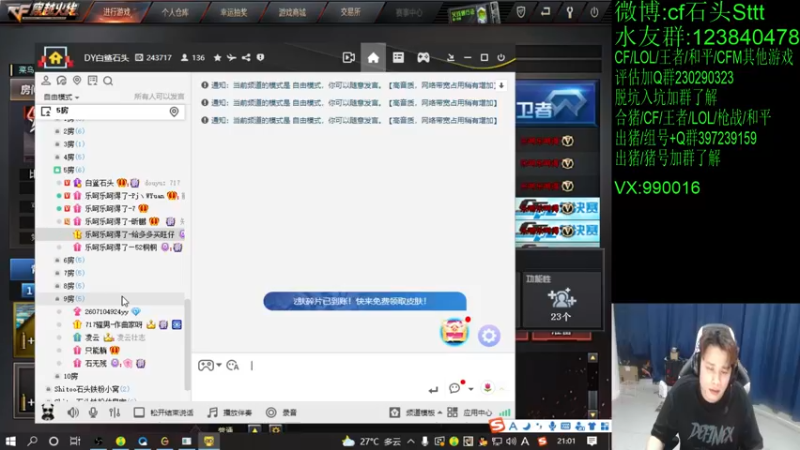Open the speech bubble message icon
The width and height of the screenshot is (800, 450).
pyautogui.click(x=454, y=389)
